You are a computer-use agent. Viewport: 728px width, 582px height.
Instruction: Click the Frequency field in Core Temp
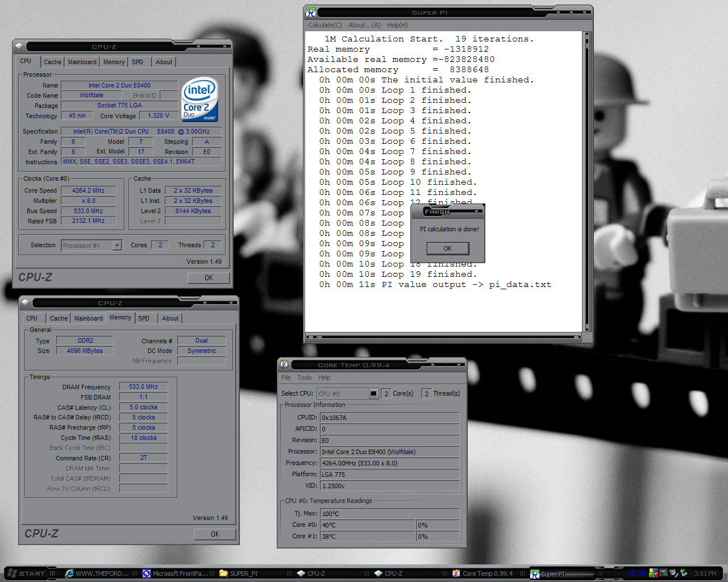pyautogui.click(x=389, y=463)
